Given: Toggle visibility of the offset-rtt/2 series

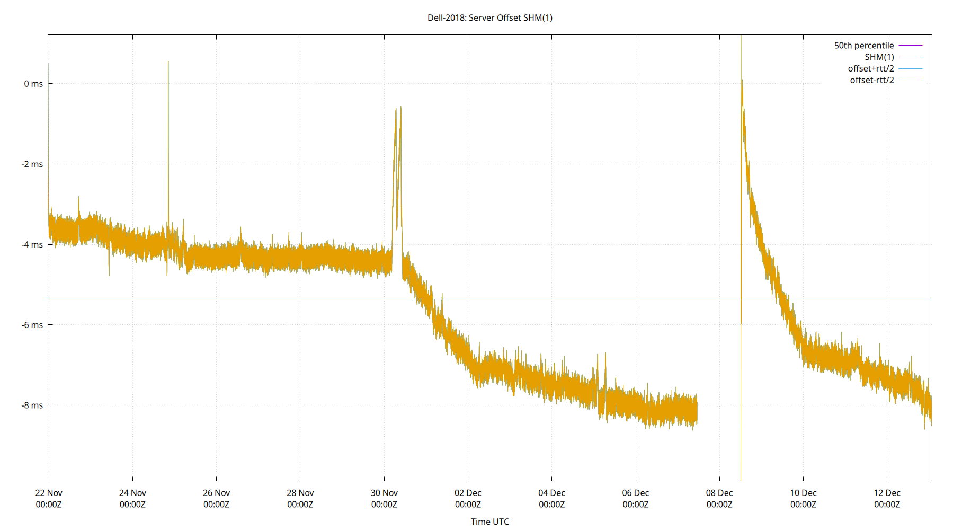Looking at the screenshot, I should (871, 79).
